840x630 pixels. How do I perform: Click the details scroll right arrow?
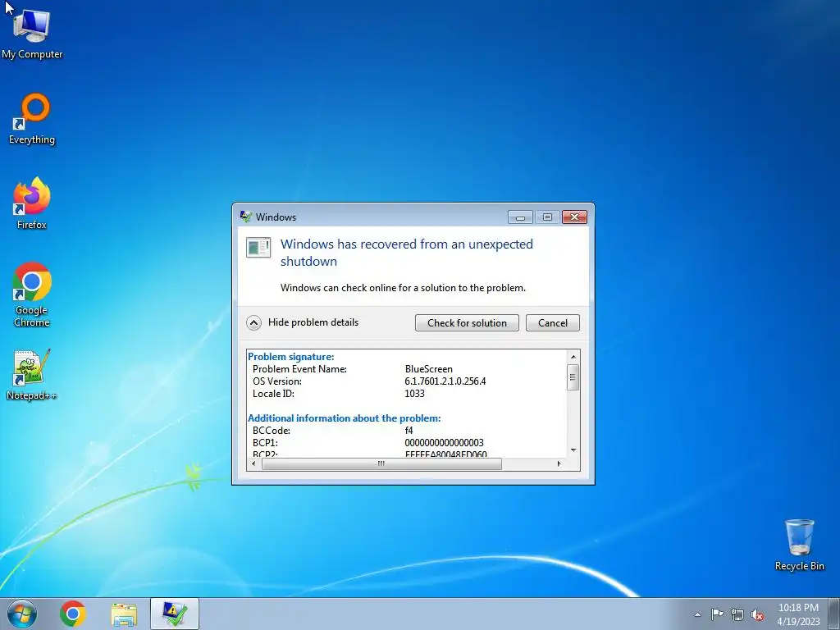pyautogui.click(x=559, y=464)
